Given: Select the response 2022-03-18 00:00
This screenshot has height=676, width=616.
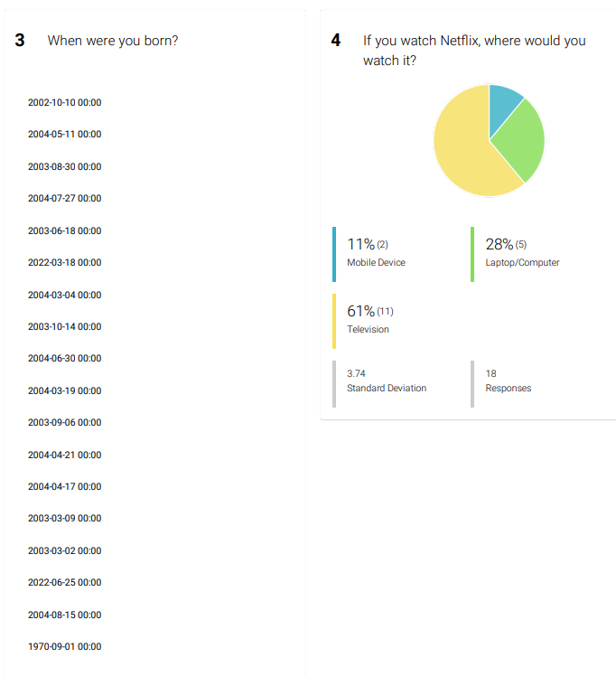Looking at the screenshot, I should pyautogui.click(x=65, y=263).
